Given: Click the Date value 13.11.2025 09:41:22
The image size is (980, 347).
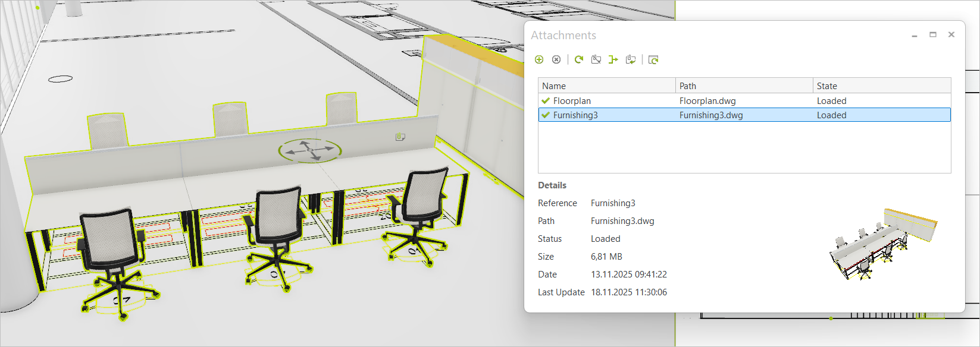Looking at the screenshot, I should pyautogui.click(x=629, y=275).
